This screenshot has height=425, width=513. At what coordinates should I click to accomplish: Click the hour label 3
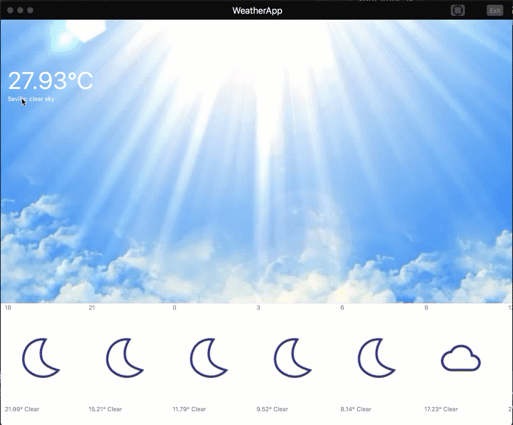[258, 308]
